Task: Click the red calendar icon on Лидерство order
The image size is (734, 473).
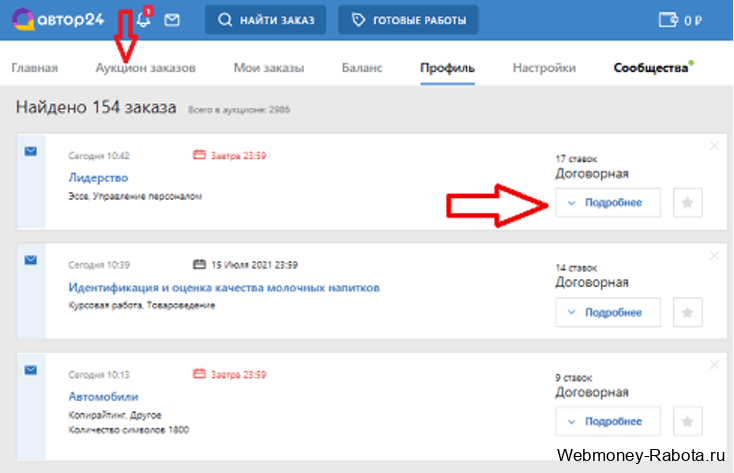Action: pos(199,155)
